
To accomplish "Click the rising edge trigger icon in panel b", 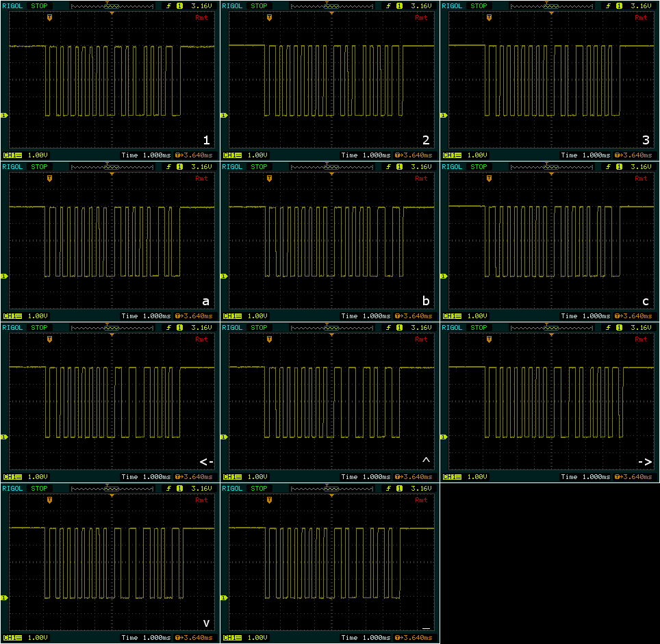I will pyautogui.click(x=388, y=166).
